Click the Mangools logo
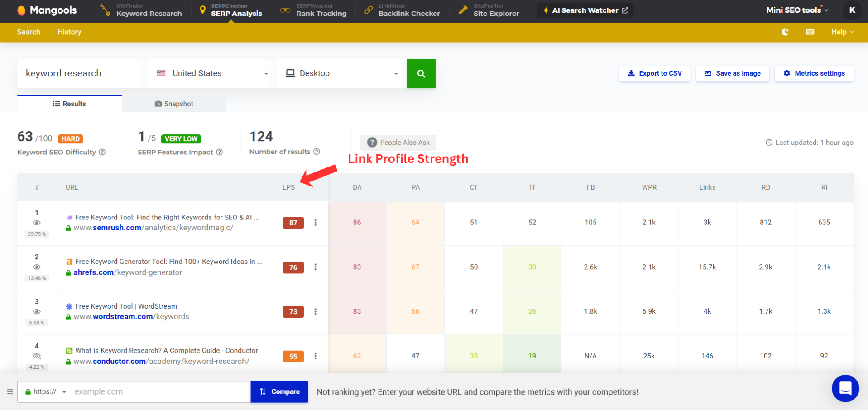Viewport: 868px width, 410px height. [x=47, y=10]
